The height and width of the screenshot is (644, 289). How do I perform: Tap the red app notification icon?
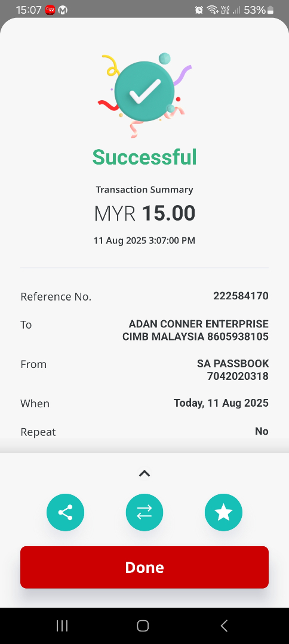[50, 10]
